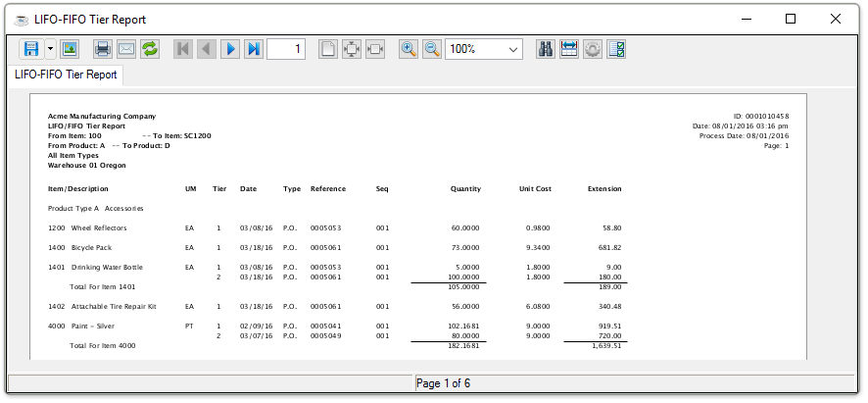Print the report
The width and height of the screenshot is (868, 403).
coord(103,49)
